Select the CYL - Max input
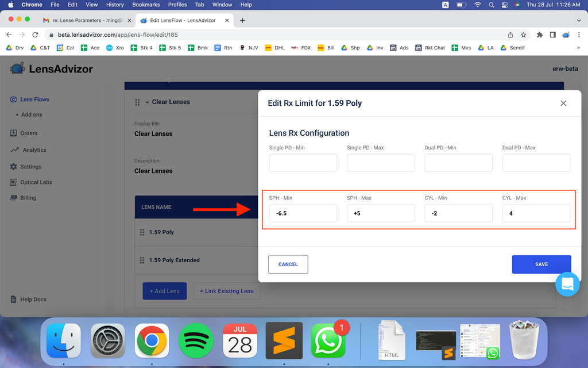Viewport: 588px width, 368px height. pos(536,213)
